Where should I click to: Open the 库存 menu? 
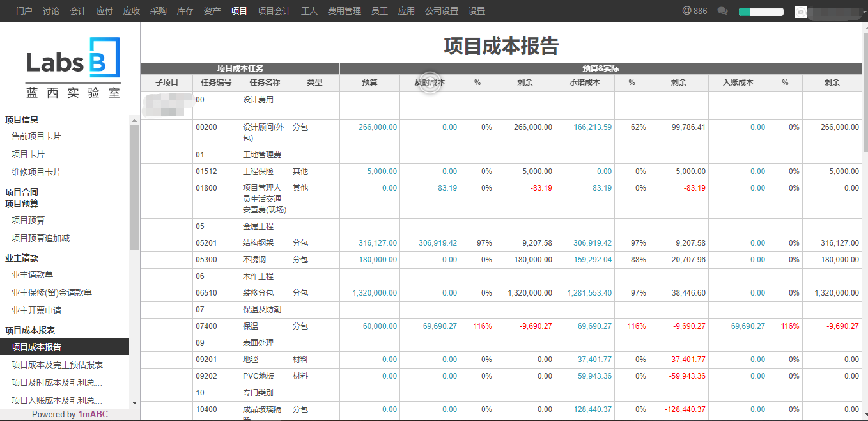(185, 11)
